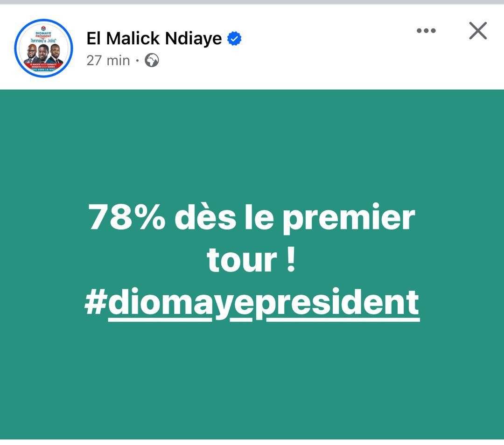Close the post with the X icon
The width and height of the screenshot is (504, 445).
477,31
